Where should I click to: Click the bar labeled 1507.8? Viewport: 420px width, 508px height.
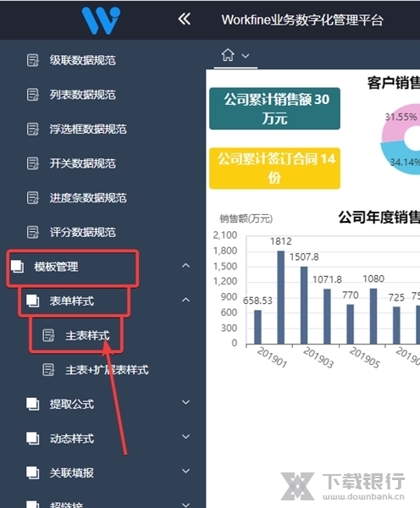(304, 305)
